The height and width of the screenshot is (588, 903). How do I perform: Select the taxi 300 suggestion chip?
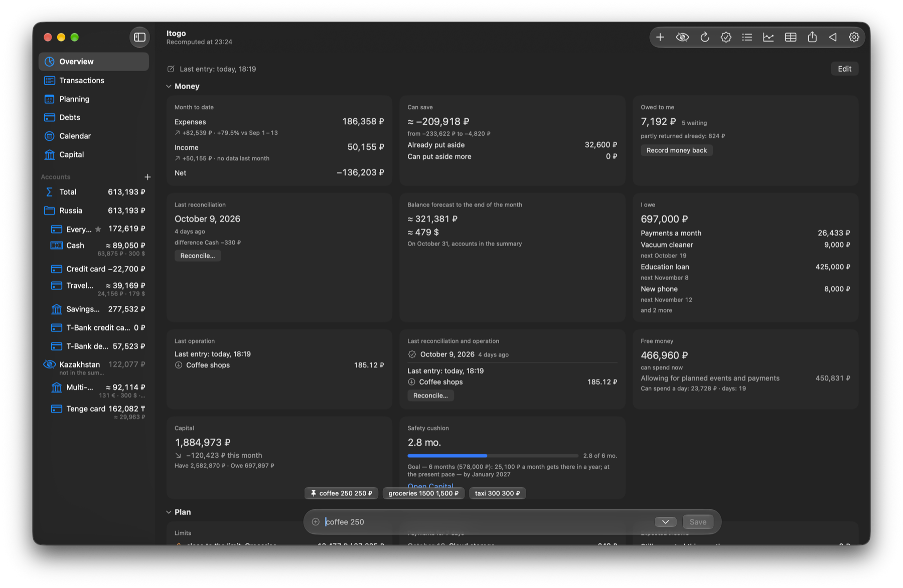coord(497,493)
